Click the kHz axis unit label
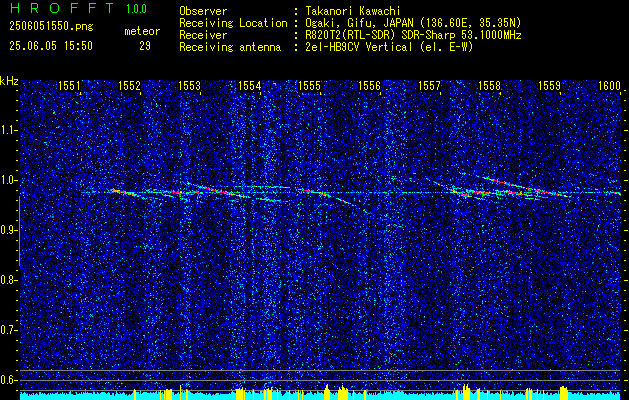The image size is (629, 400). (x=9, y=81)
